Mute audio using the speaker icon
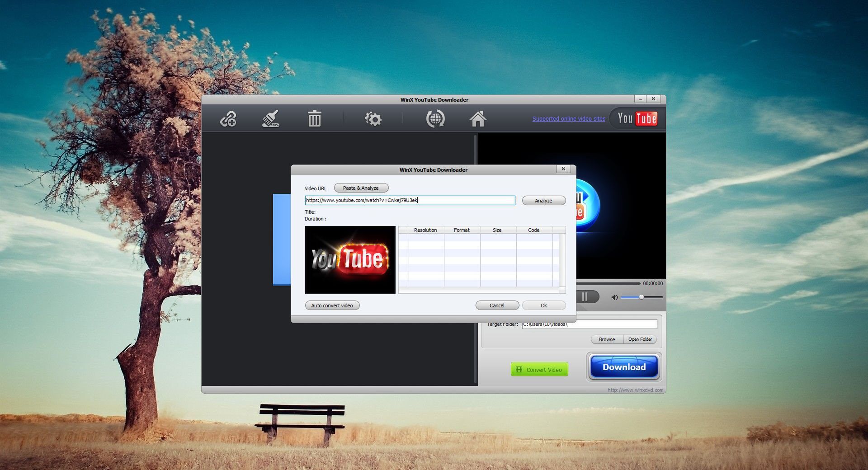Viewport: 868px width, 470px height. (x=614, y=297)
